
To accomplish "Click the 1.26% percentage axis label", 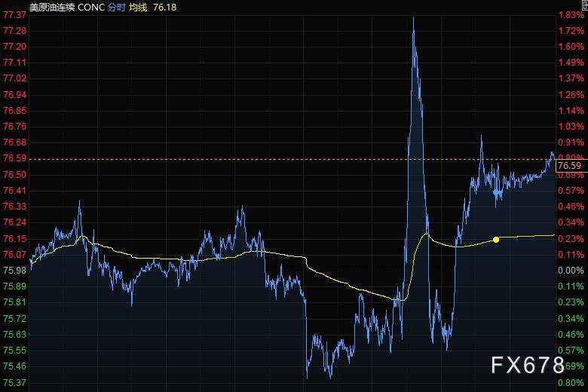I will coord(571,94).
